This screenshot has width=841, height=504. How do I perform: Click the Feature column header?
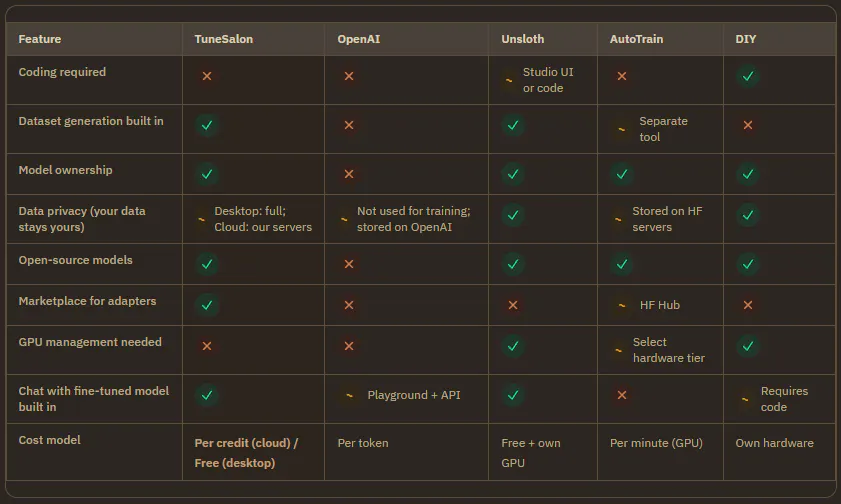tap(40, 39)
